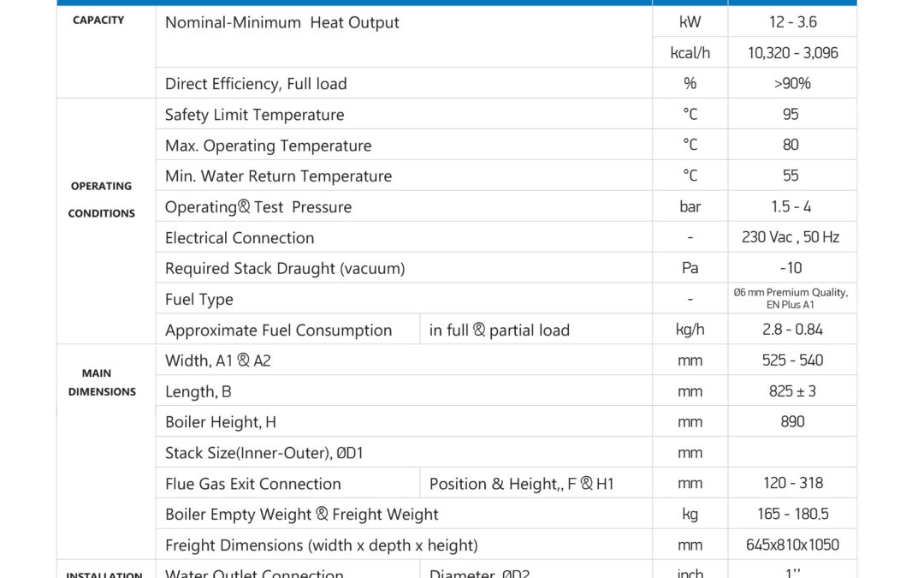Click the 12 - 3.6 kW value
Image resolution: width=924 pixels, height=578 pixels.
coord(791,22)
